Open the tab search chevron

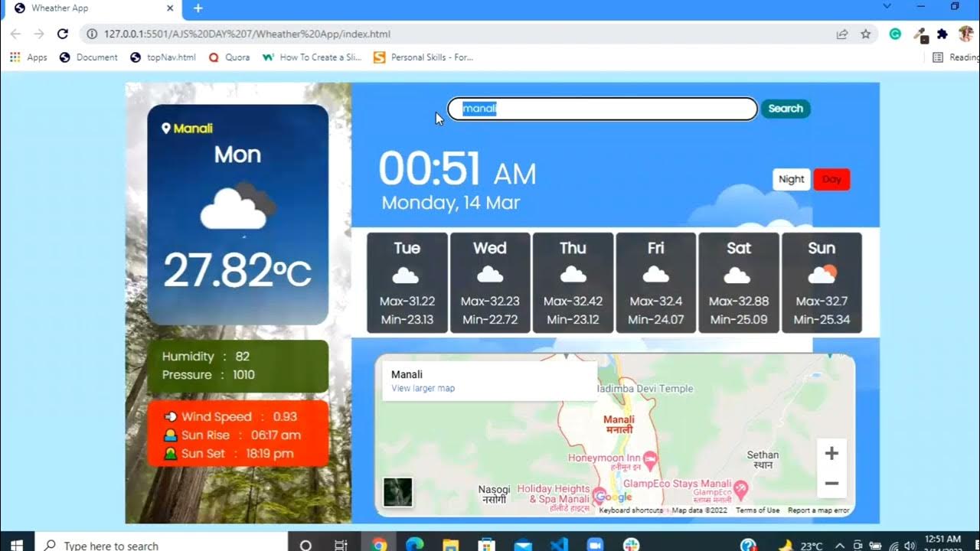pos(887,6)
